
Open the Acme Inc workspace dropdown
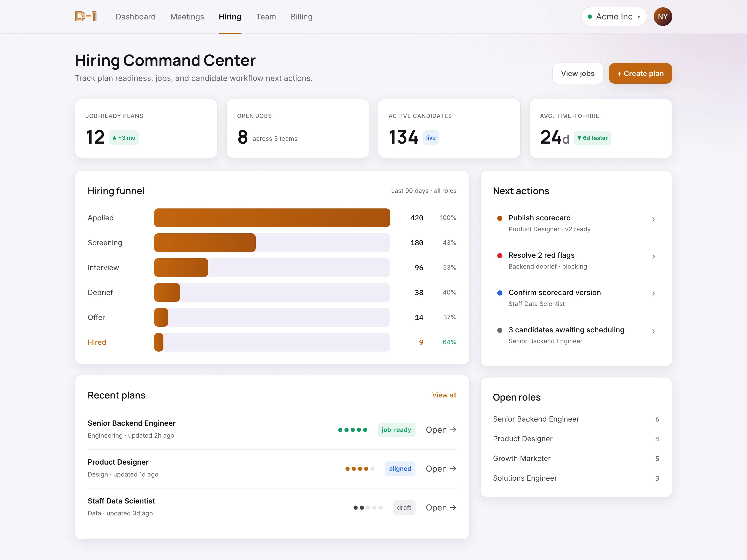614,17
